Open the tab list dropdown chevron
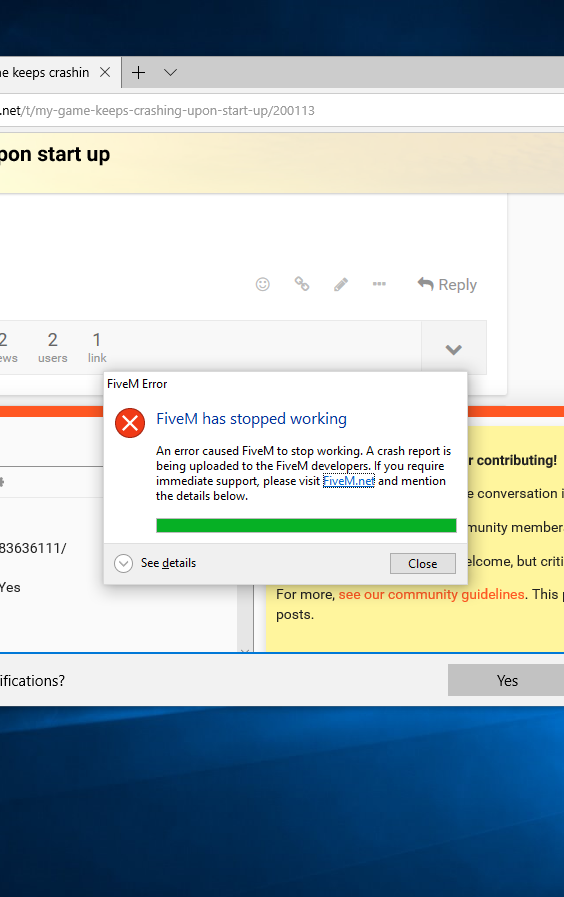This screenshot has width=564, height=897. [170, 73]
